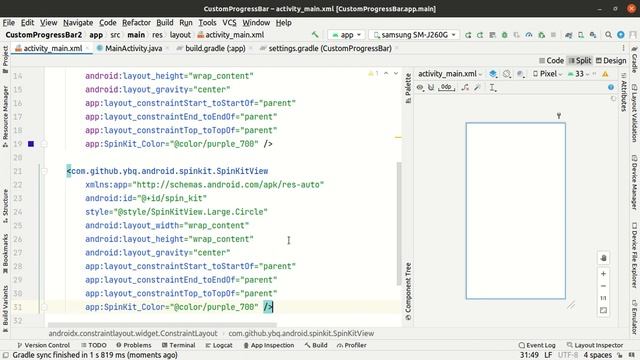640x360 pixels.
Task: Open the Component Tree panel
Action: point(408,291)
